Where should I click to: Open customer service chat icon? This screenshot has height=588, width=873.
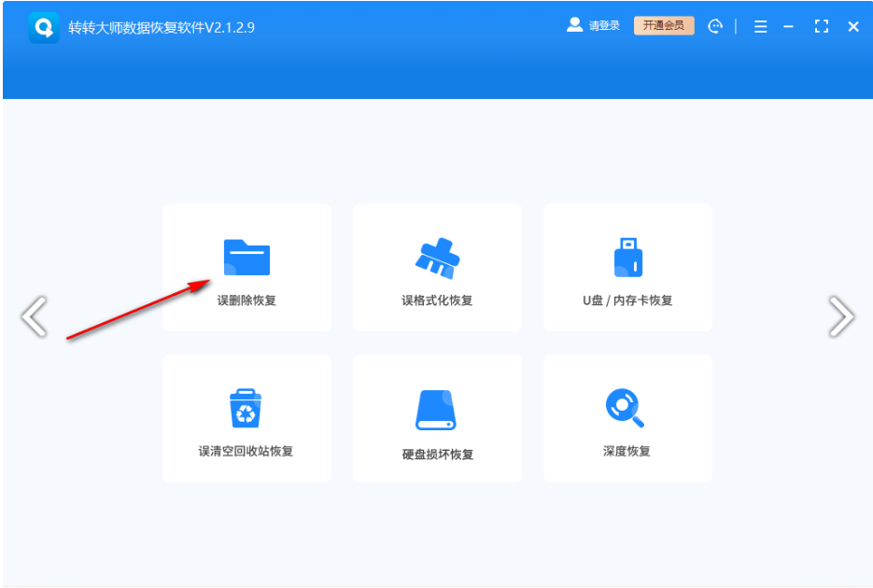pyautogui.click(x=715, y=26)
